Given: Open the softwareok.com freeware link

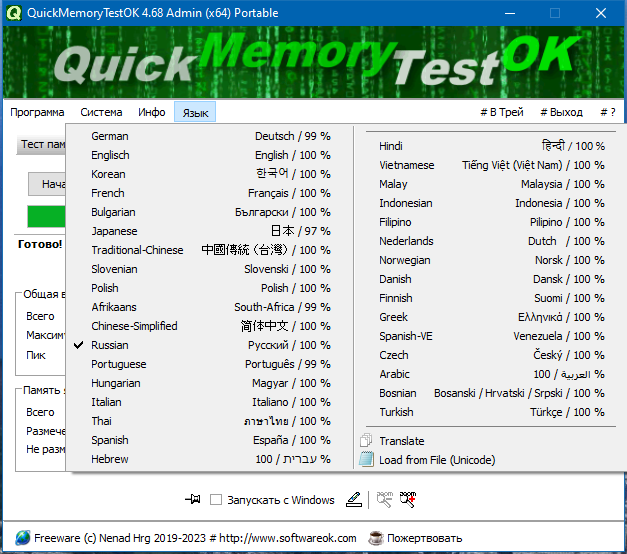Looking at the screenshot, I should click(x=195, y=538).
